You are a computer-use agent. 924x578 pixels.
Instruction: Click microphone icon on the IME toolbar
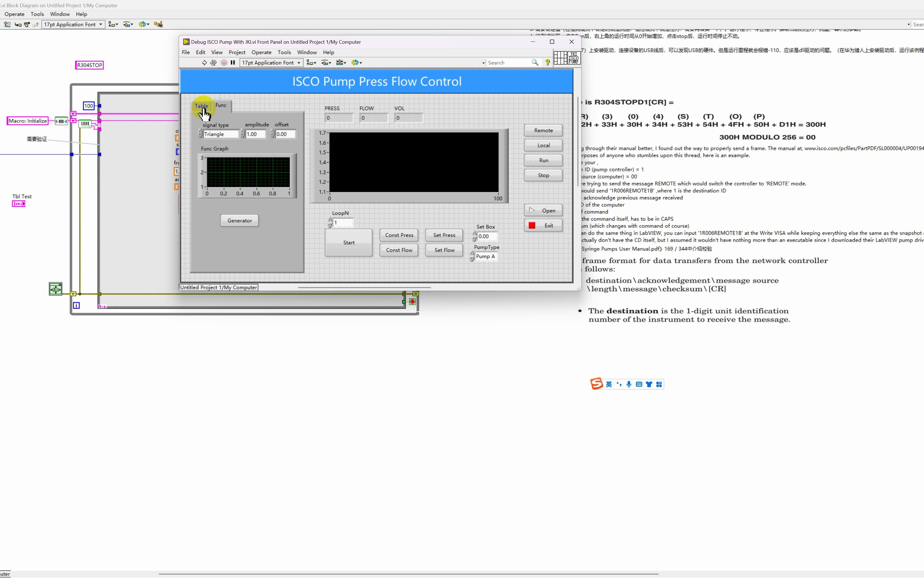(x=629, y=384)
